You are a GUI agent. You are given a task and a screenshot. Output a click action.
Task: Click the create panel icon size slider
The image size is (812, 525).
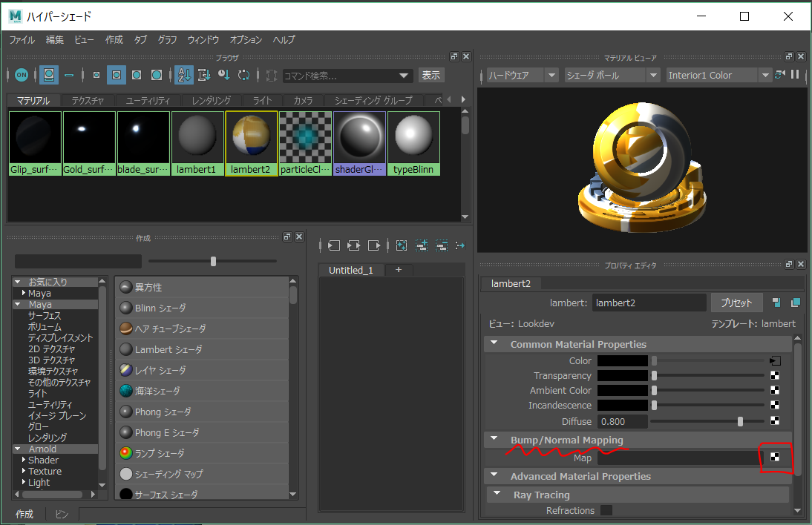pyautogui.click(x=213, y=261)
